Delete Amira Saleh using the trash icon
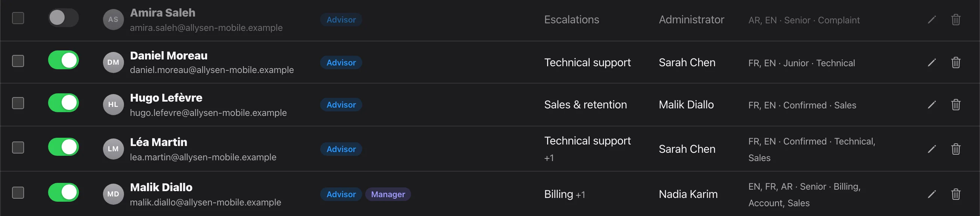The image size is (980, 216). pyautogui.click(x=956, y=20)
